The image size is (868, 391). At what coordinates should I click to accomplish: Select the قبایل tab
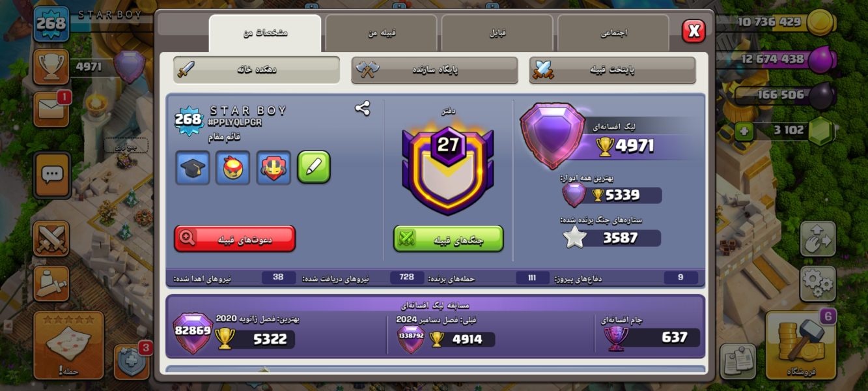click(x=497, y=33)
